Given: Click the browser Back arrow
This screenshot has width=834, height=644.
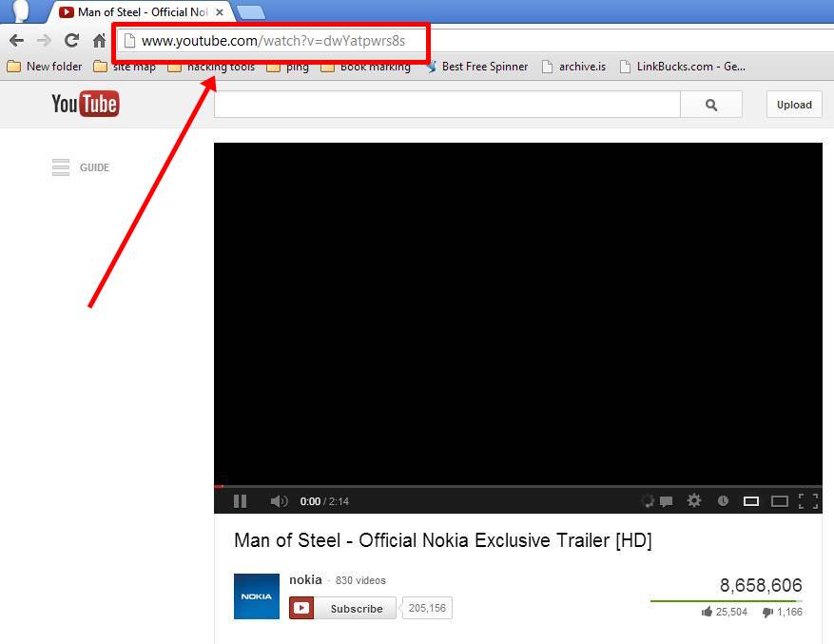Looking at the screenshot, I should (x=17, y=41).
